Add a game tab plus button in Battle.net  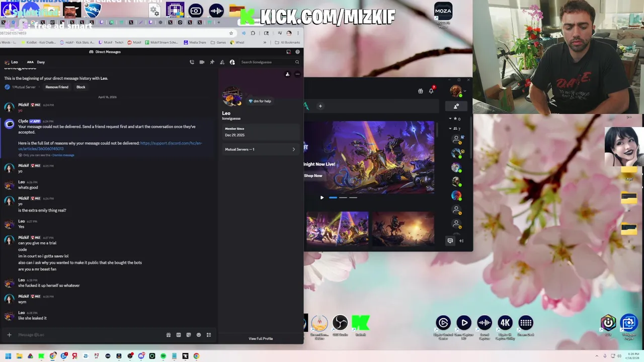pyautogui.click(x=320, y=106)
